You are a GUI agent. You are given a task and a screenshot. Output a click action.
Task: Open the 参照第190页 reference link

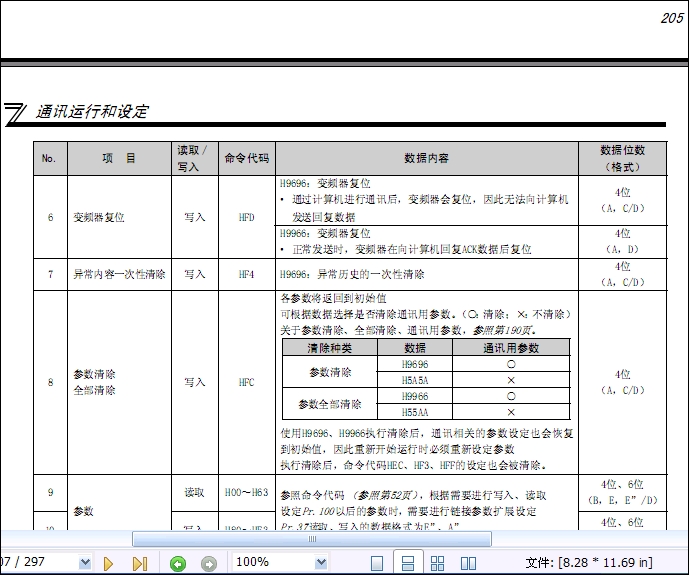506,329
